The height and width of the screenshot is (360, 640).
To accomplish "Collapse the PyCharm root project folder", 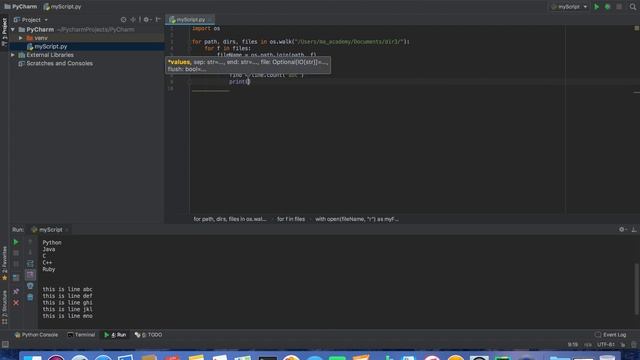I will click(13, 30).
